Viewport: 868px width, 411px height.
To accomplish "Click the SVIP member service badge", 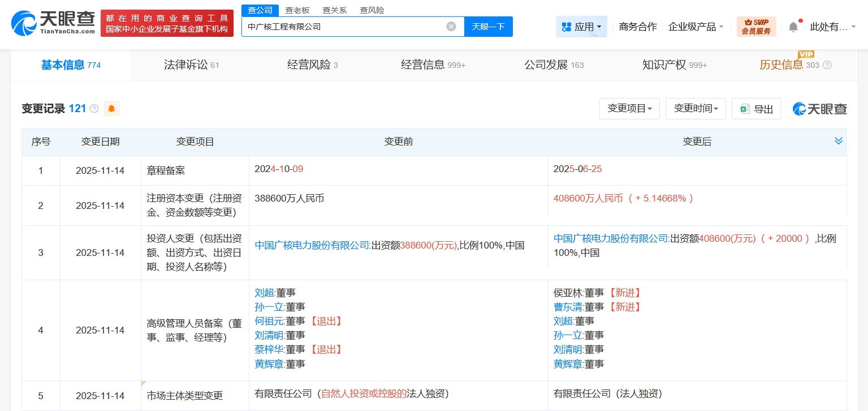I will pyautogui.click(x=756, y=27).
